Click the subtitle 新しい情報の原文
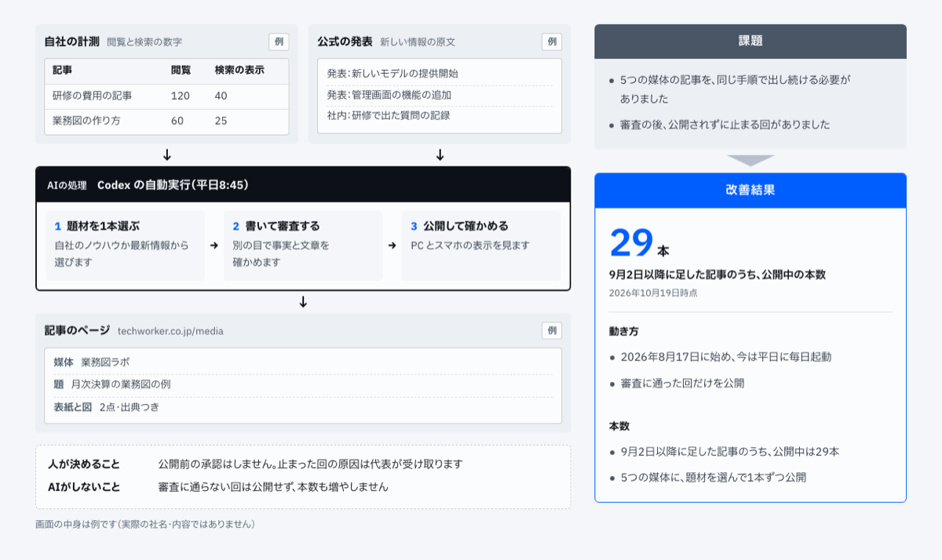 pos(418,42)
